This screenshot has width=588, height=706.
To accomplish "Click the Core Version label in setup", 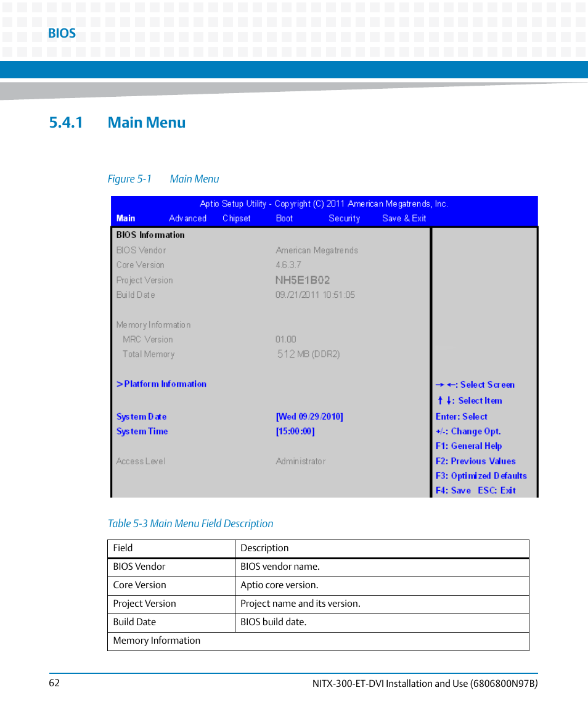I will 140,265.
